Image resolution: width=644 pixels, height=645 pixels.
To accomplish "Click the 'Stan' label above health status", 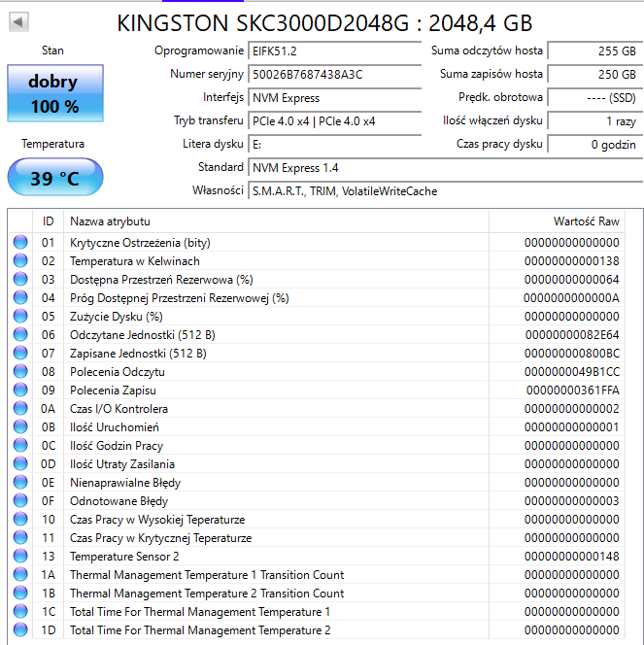I will [x=52, y=51].
